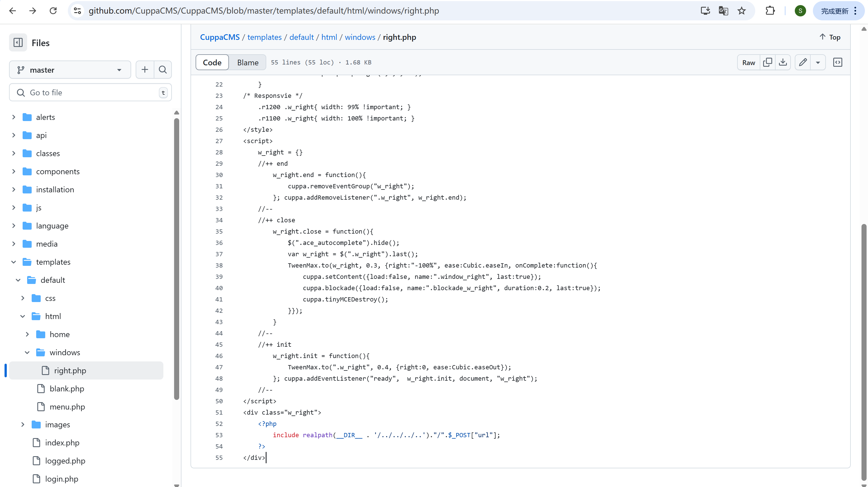Switch to the Code tab

212,63
